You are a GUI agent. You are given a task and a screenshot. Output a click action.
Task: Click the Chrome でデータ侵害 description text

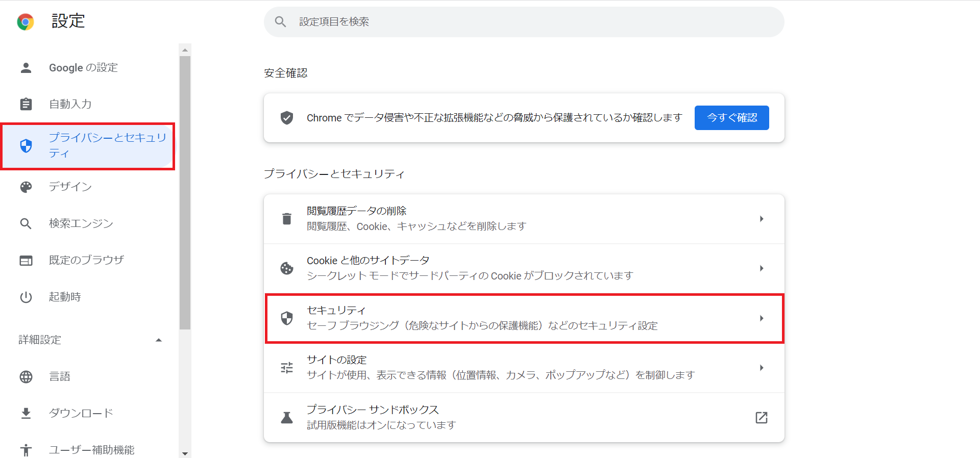495,118
